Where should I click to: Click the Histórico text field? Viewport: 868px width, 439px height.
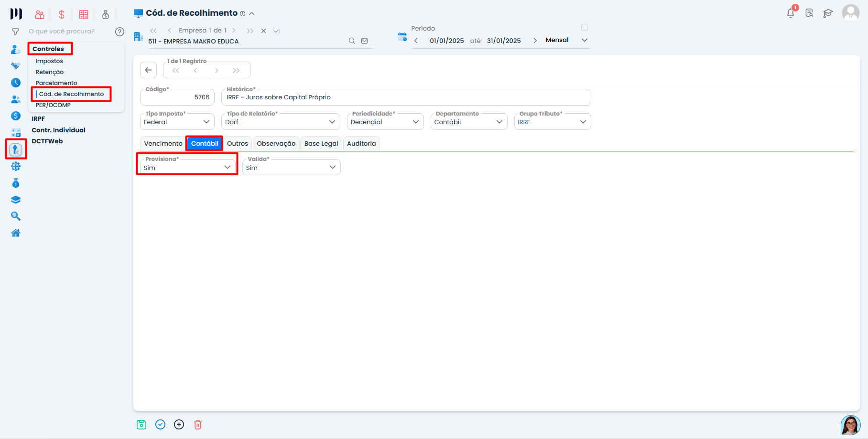406,97
